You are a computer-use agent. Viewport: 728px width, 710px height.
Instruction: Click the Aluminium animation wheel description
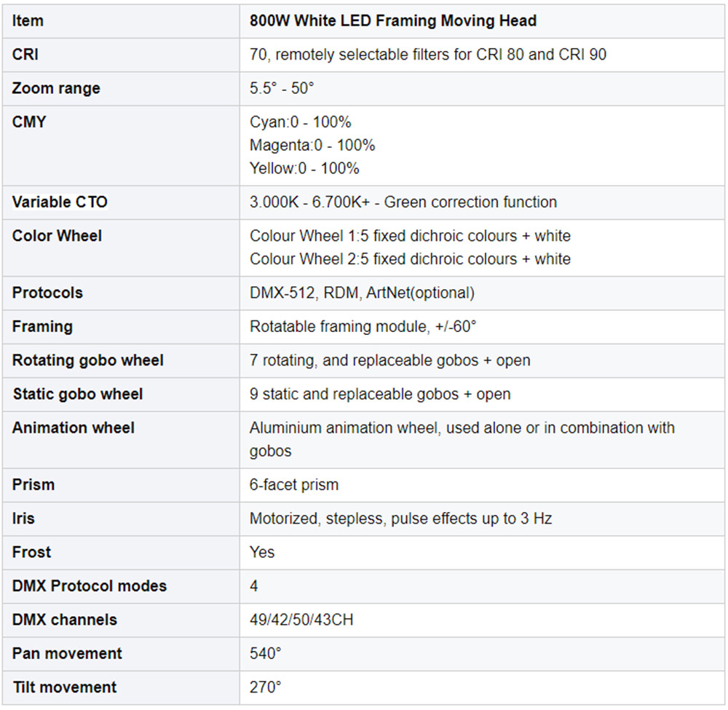(x=462, y=439)
